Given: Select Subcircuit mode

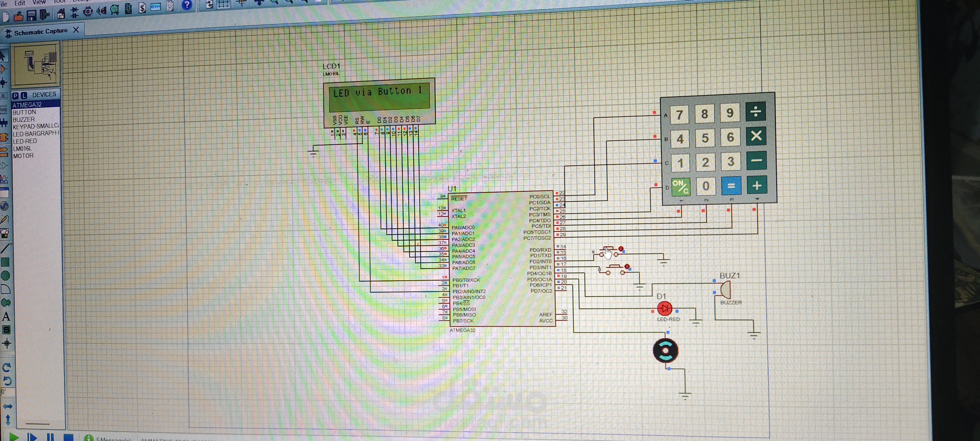Looking at the screenshot, I should [4, 137].
